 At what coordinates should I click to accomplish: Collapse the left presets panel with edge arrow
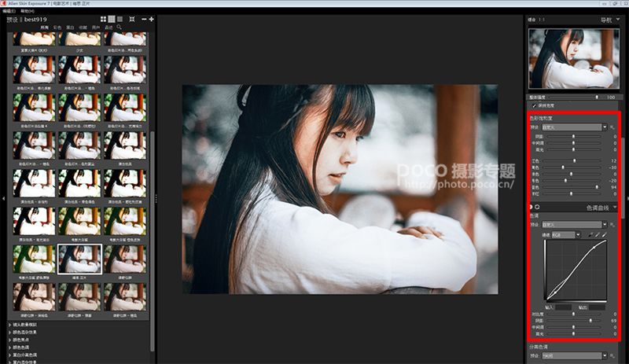(4, 198)
